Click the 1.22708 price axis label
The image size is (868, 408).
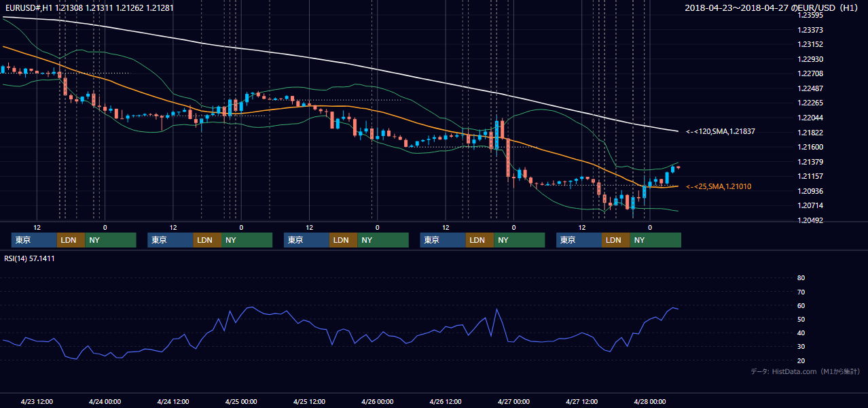click(810, 73)
